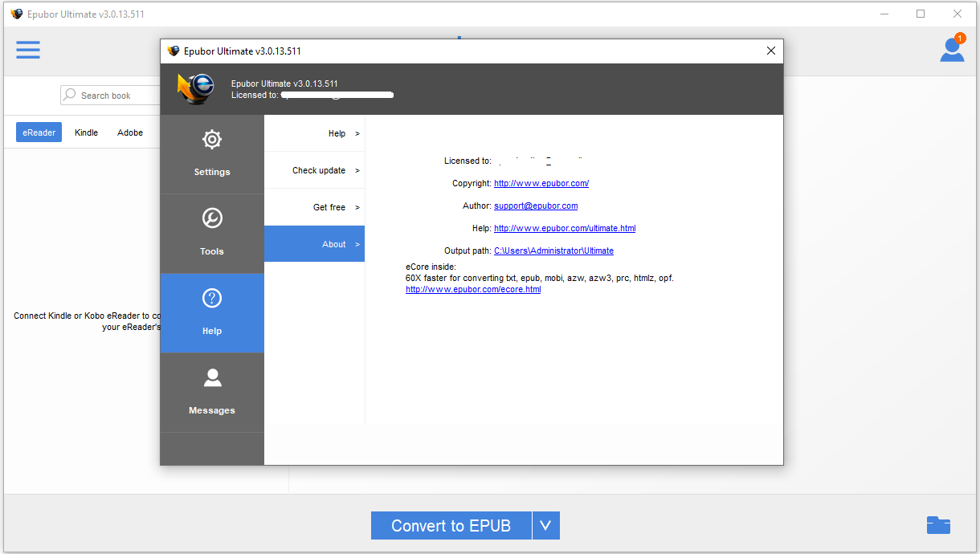Maximize the main Epubor window
Viewport: 980px width, 554px height.
click(921, 14)
